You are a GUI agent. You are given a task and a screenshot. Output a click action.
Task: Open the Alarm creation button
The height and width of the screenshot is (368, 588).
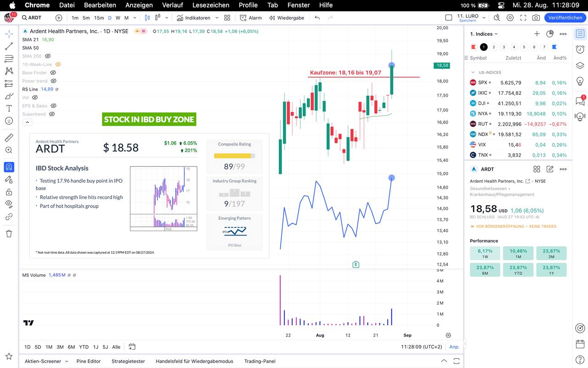click(x=251, y=18)
